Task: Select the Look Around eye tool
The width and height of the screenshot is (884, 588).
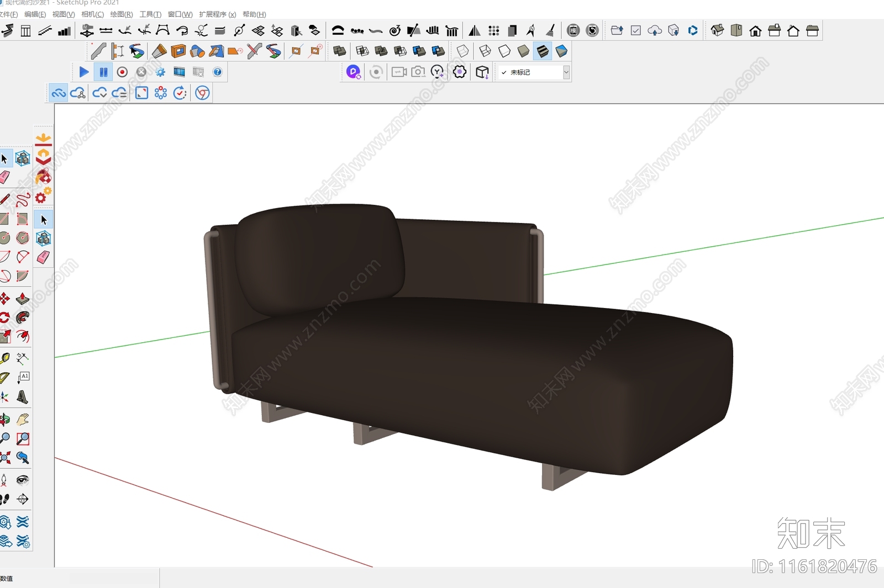Action: 23,480
